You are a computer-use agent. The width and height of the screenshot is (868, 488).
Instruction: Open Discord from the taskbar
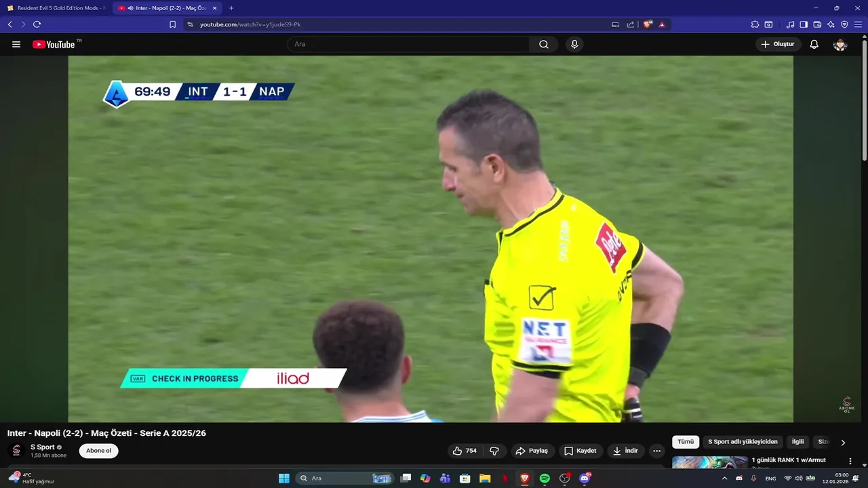pyautogui.click(x=585, y=479)
